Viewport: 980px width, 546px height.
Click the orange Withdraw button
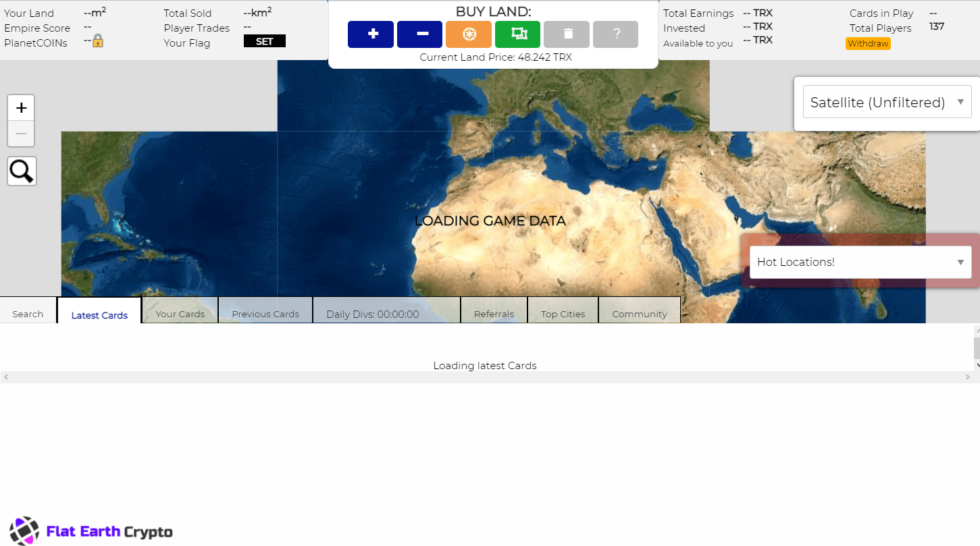pos(868,43)
